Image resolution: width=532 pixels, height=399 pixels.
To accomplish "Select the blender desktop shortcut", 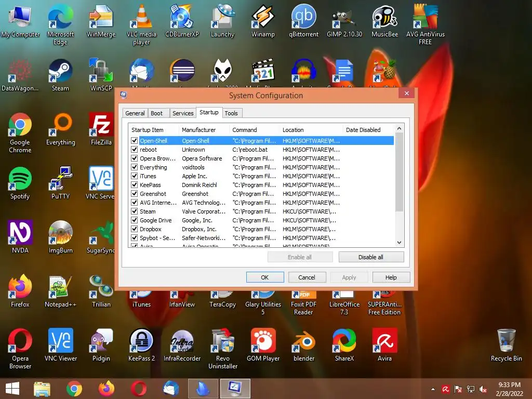I will coord(303,345).
